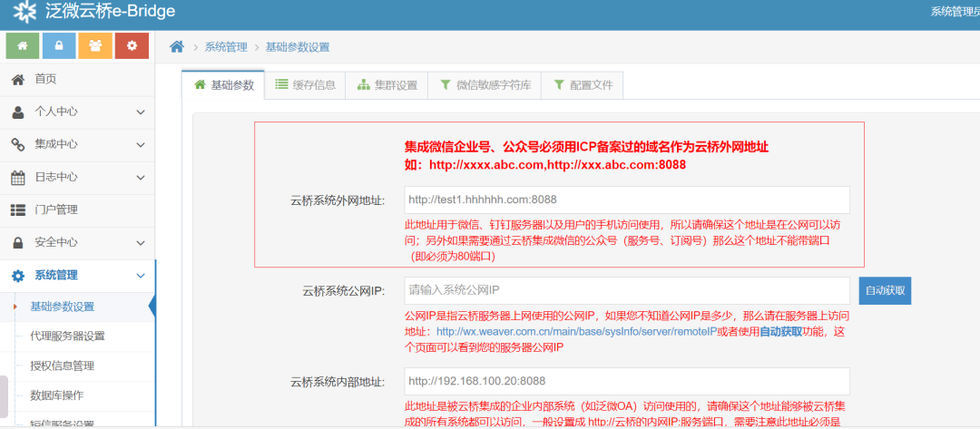Switch to the 缓存信息 tab

pyautogui.click(x=305, y=85)
